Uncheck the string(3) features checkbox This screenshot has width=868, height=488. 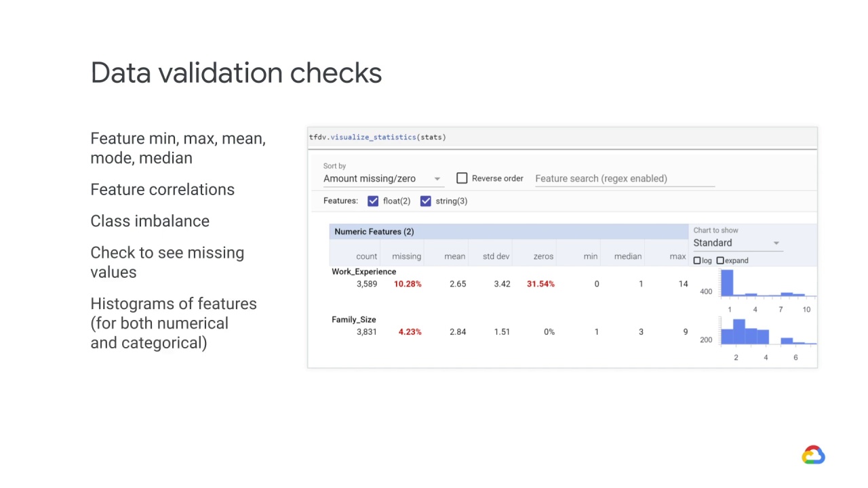click(426, 201)
